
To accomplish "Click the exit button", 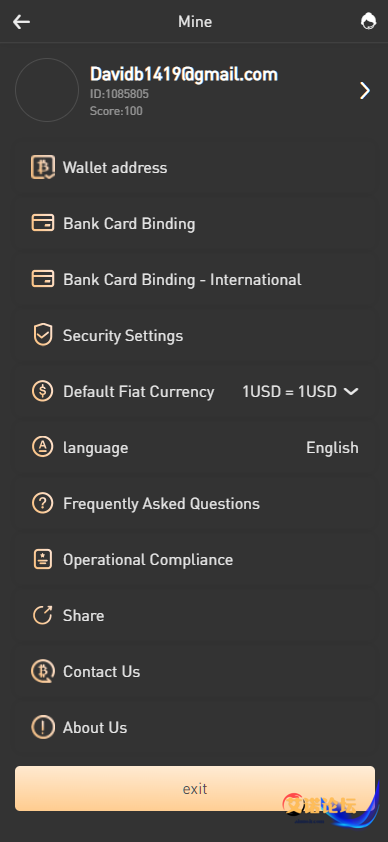I will pos(194,788).
